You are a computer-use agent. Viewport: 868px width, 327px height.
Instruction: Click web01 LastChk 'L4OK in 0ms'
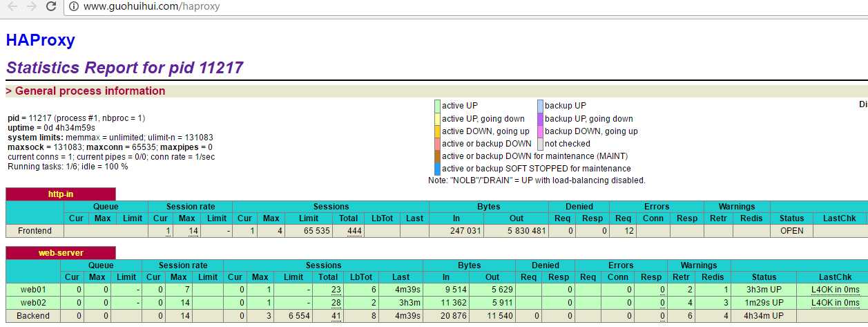[x=835, y=290]
